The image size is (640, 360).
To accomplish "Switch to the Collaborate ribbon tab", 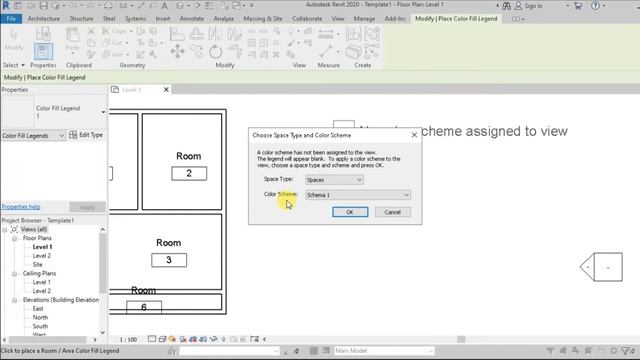I will tap(307, 19).
